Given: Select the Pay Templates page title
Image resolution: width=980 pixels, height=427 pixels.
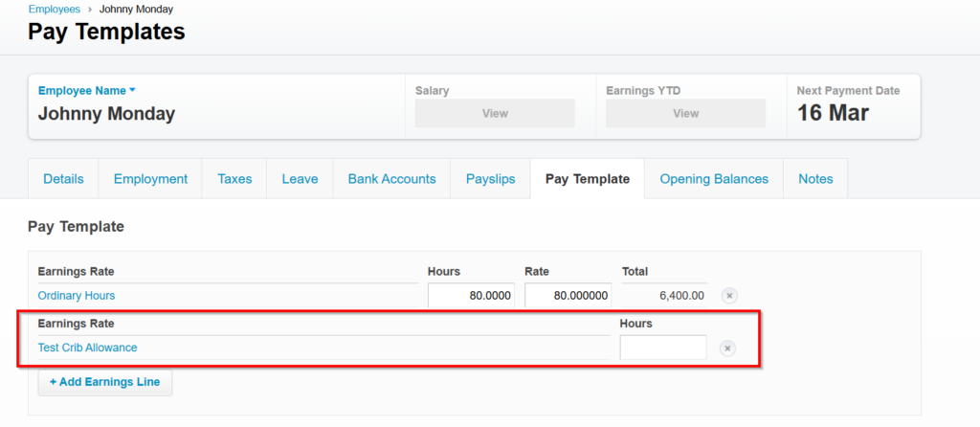Looking at the screenshot, I should coord(106,32).
